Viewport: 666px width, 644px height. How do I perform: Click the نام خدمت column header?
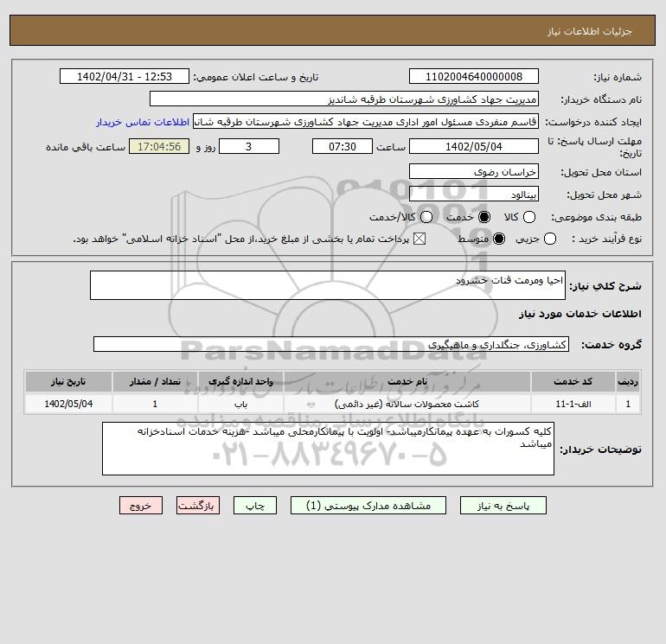click(407, 381)
